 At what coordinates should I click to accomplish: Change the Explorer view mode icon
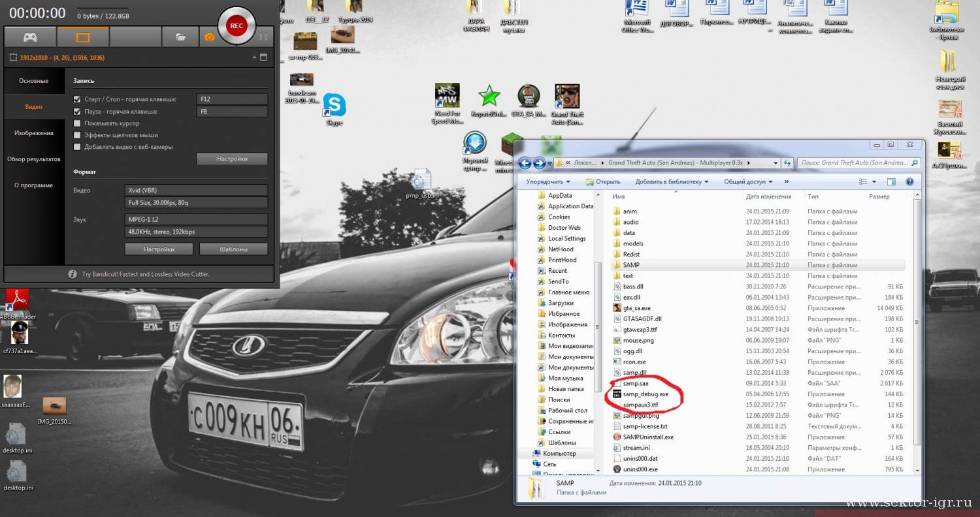(864, 181)
